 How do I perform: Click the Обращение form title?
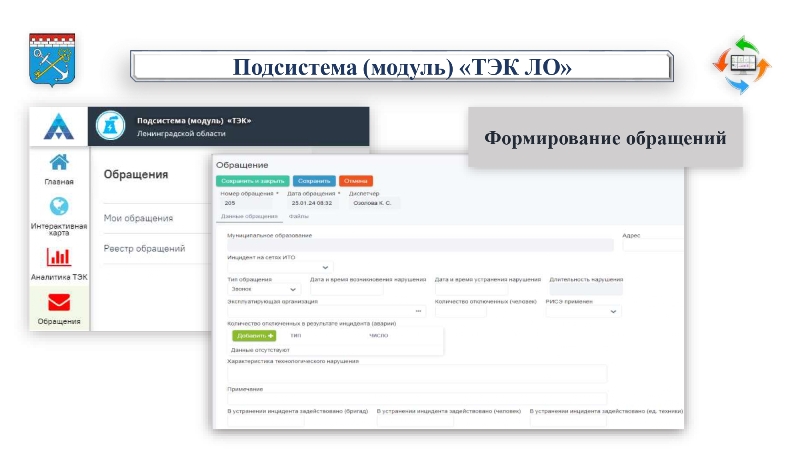(242, 165)
